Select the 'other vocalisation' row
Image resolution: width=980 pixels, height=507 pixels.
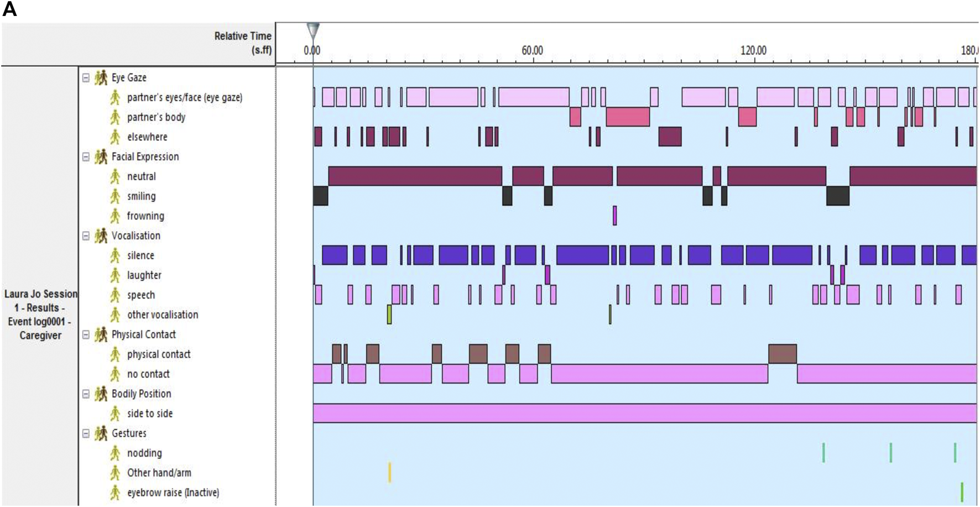[x=162, y=315]
